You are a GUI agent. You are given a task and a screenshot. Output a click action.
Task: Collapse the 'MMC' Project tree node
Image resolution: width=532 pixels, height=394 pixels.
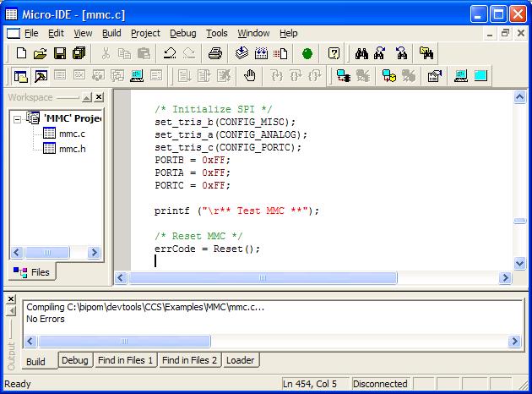click(x=17, y=119)
